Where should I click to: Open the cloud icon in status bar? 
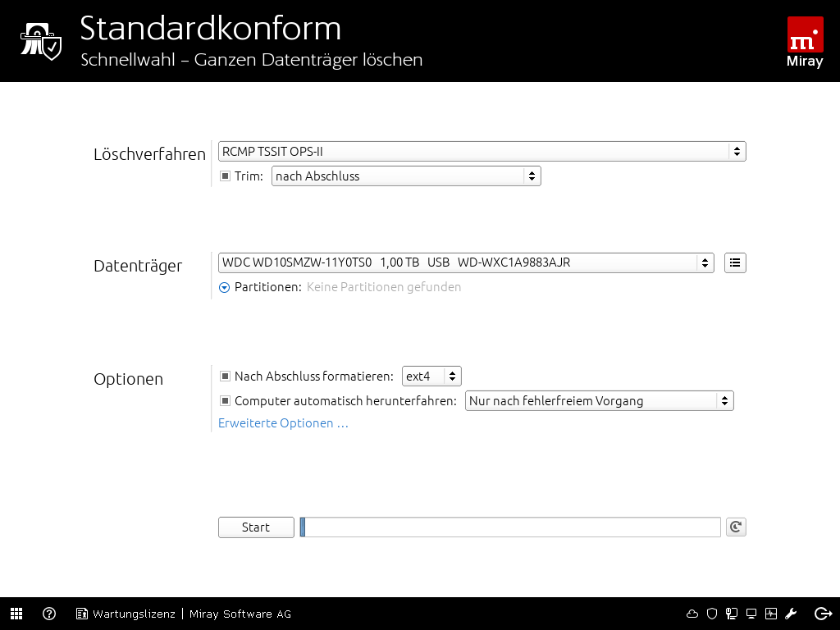692,614
